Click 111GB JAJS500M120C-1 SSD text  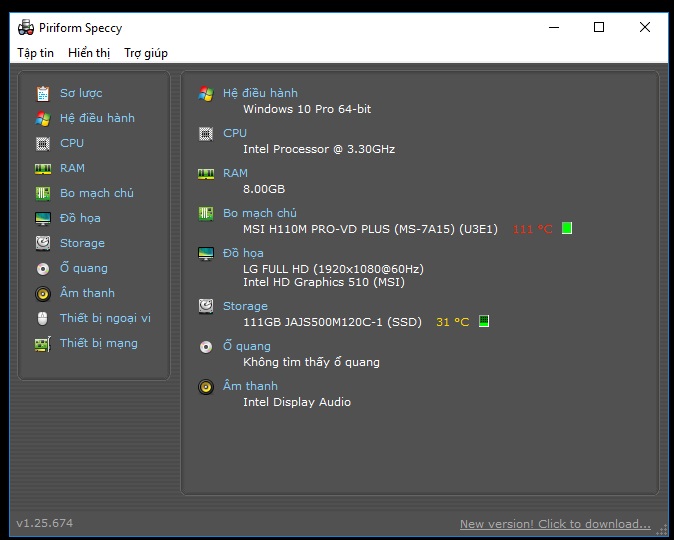tap(332, 322)
